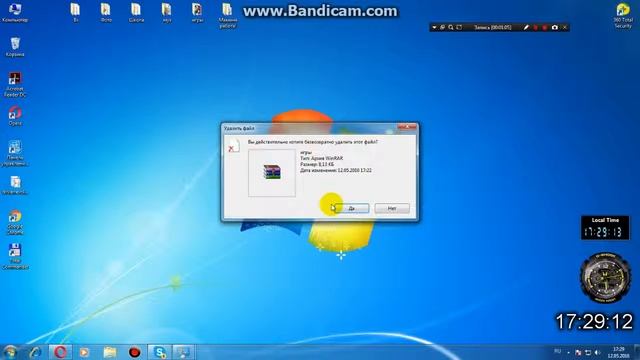Launch Internet Explorer from the taskbar
640x360 pixels.
[x=35, y=352]
